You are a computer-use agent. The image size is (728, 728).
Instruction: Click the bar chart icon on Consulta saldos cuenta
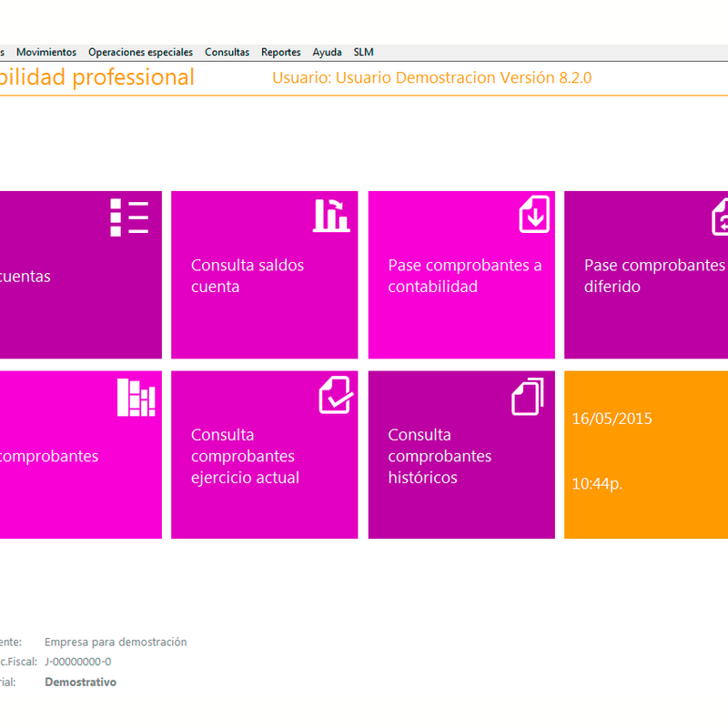pos(331,215)
